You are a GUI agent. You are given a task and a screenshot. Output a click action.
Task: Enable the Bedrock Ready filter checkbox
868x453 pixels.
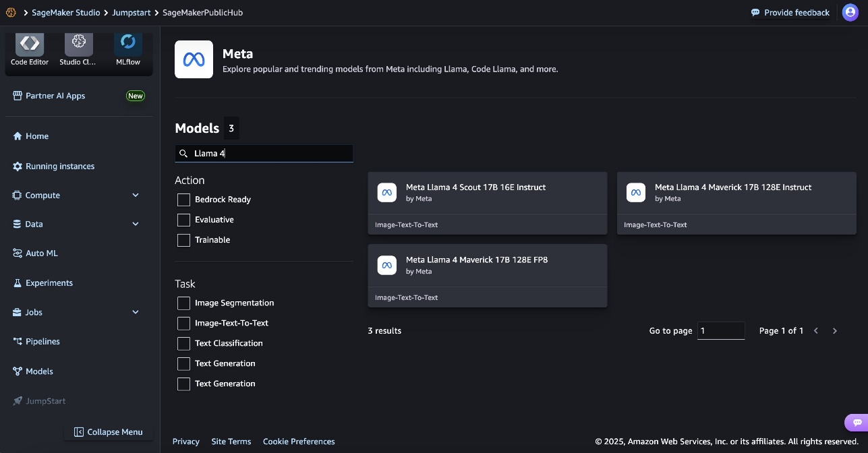click(x=183, y=200)
